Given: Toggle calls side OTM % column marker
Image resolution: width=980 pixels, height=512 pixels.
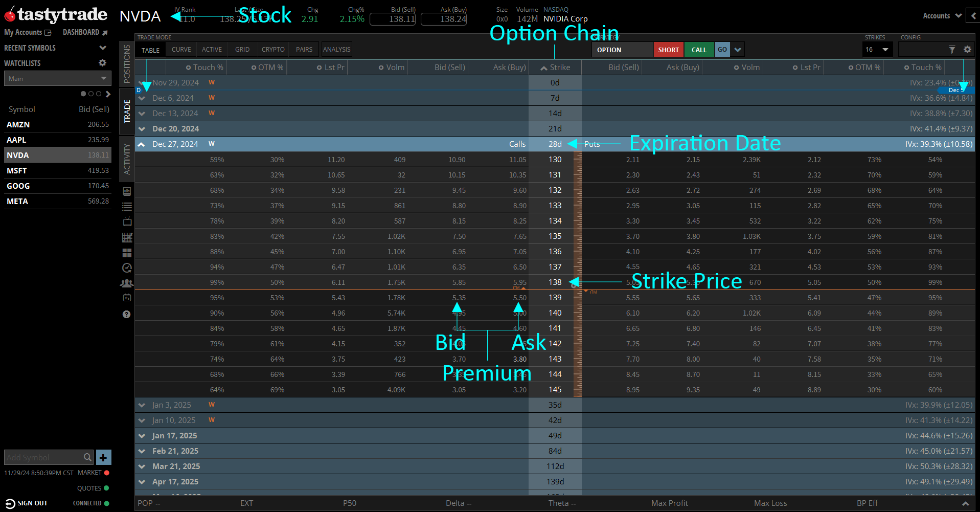Looking at the screenshot, I should [254, 68].
